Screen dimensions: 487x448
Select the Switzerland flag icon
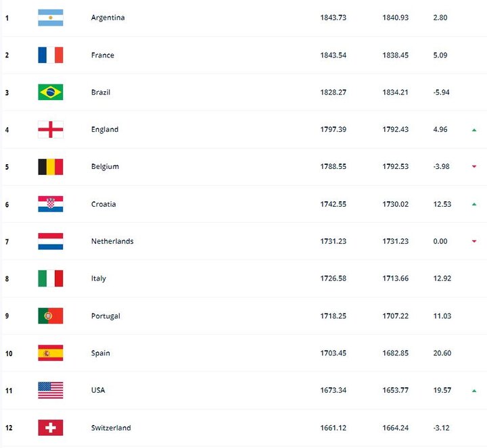point(51,428)
